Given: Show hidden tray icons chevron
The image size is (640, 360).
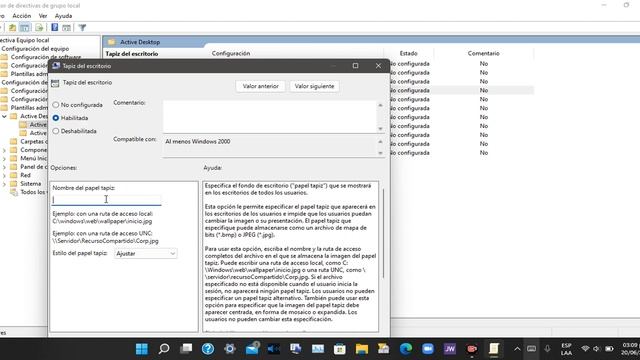Looking at the screenshot, I should pos(517,349).
